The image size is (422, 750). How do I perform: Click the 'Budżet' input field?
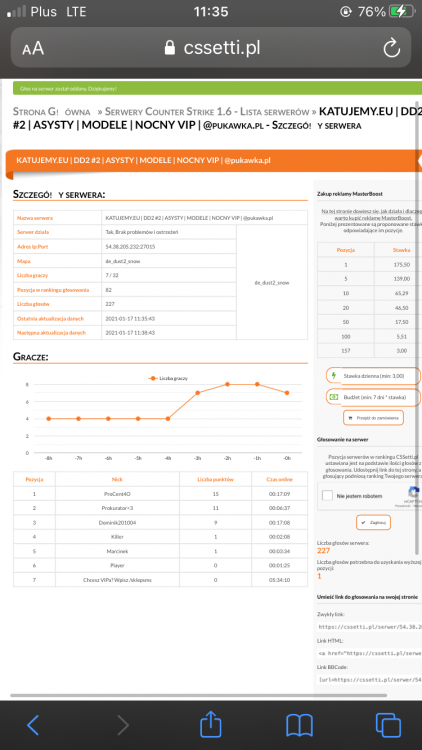tap(373, 397)
